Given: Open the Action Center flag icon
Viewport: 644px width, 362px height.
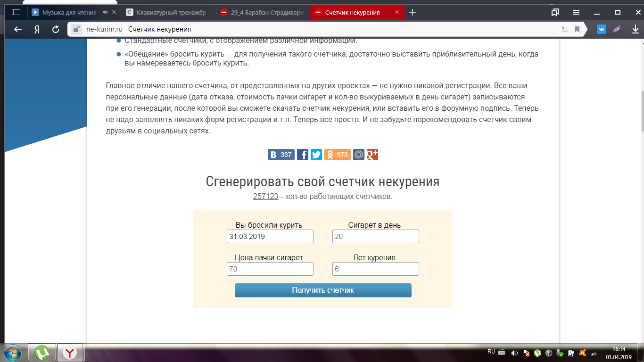Looking at the screenshot, I should tap(526, 353).
